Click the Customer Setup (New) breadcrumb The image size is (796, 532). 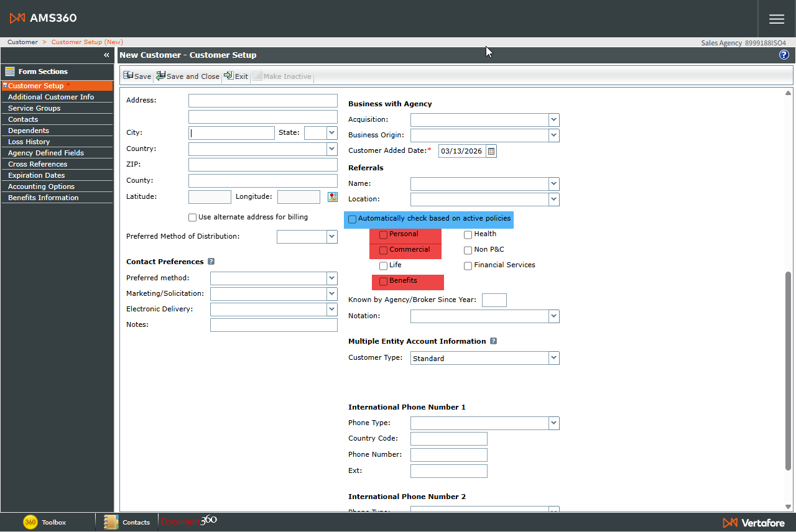[x=87, y=42]
